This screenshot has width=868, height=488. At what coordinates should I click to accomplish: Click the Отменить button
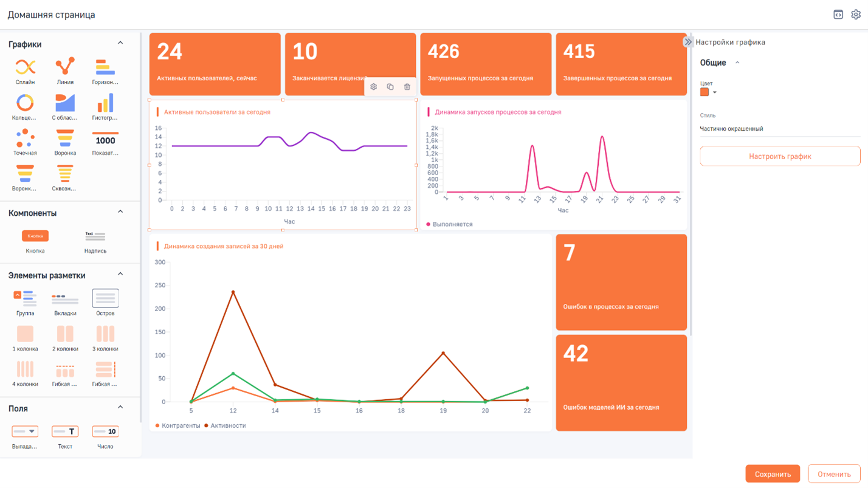[x=834, y=474]
